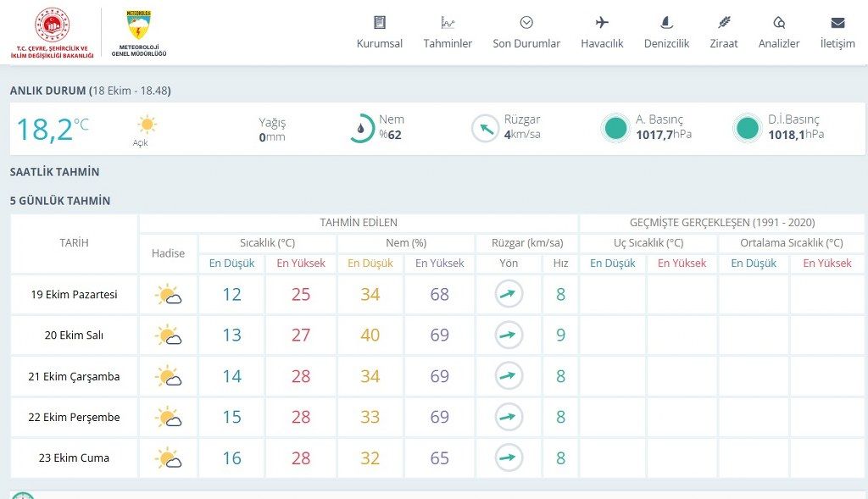
Task: Click the D.İ.Basınç pressure circle icon
Action: [x=748, y=128]
